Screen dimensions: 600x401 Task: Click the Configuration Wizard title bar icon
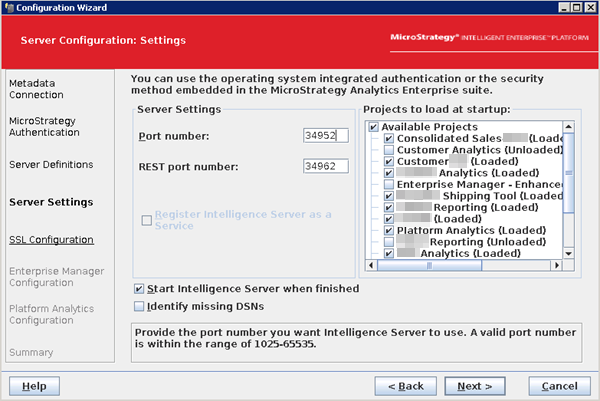[9, 8]
